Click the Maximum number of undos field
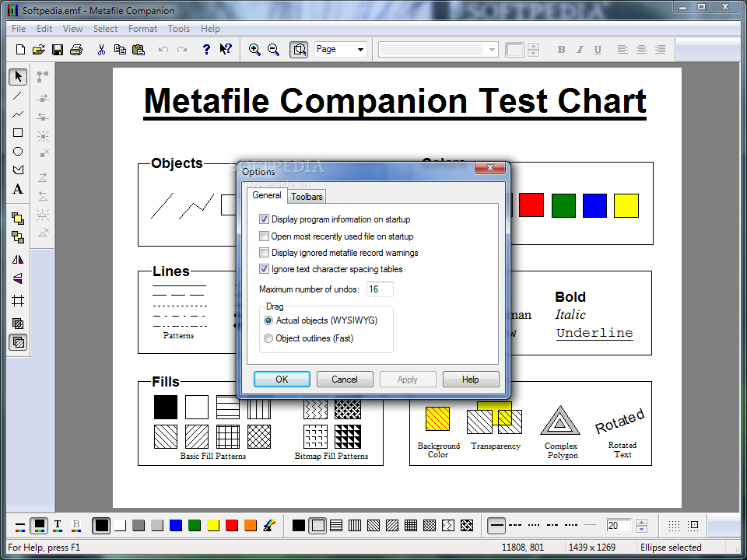The height and width of the screenshot is (560, 747). (x=380, y=289)
